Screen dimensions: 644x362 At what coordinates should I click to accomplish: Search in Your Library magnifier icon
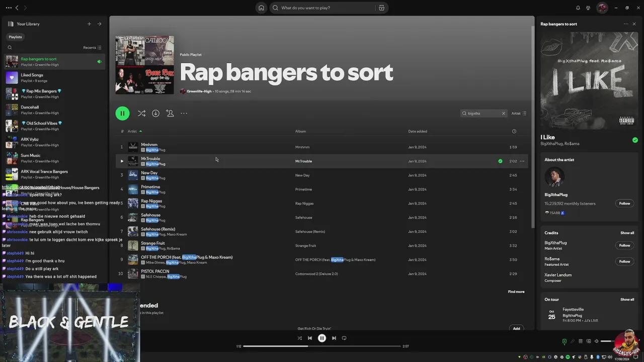tap(10, 48)
